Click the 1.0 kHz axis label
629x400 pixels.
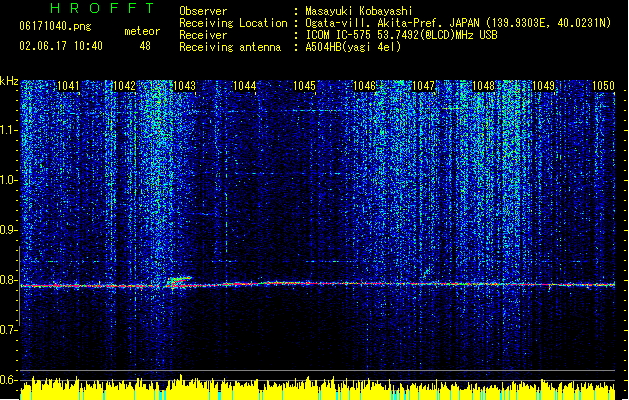tap(9, 180)
